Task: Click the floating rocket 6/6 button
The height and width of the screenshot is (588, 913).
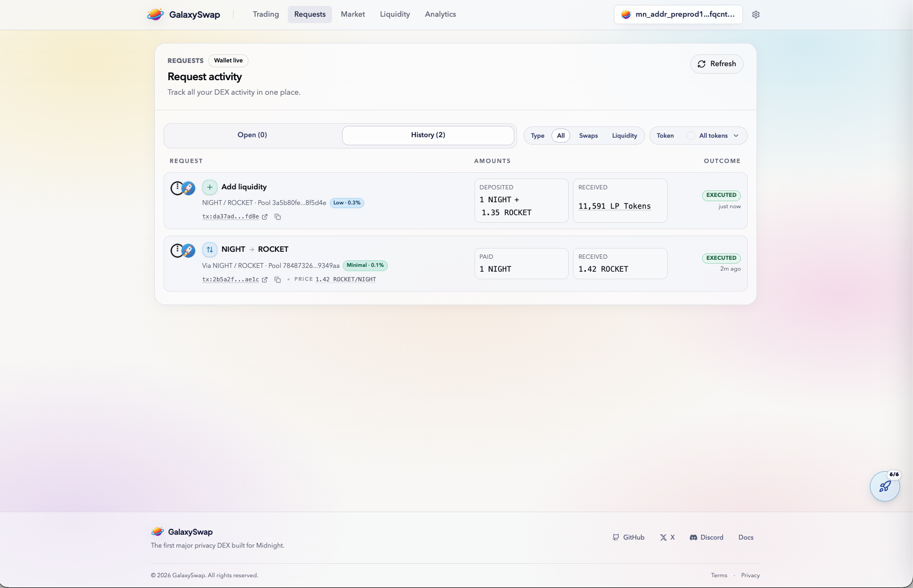Action: pyautogui.click(x=884, y=486)
